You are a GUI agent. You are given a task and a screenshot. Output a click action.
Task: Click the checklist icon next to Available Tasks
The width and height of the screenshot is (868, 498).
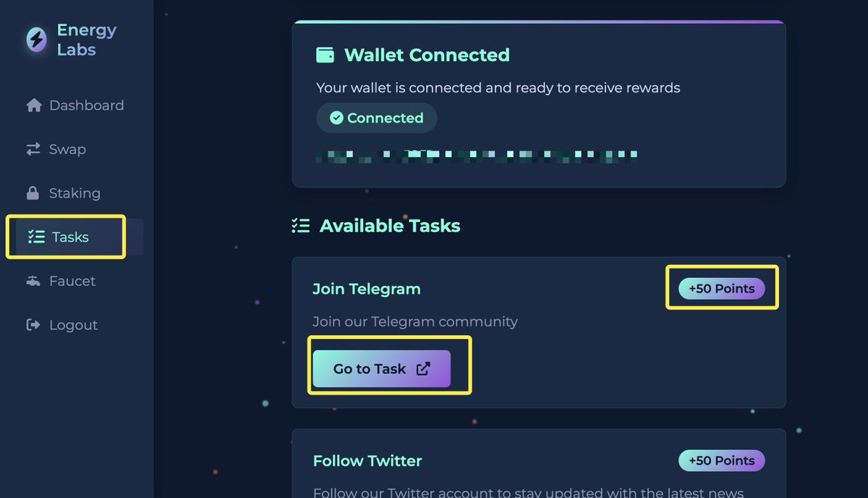click(x=300, y=226)
